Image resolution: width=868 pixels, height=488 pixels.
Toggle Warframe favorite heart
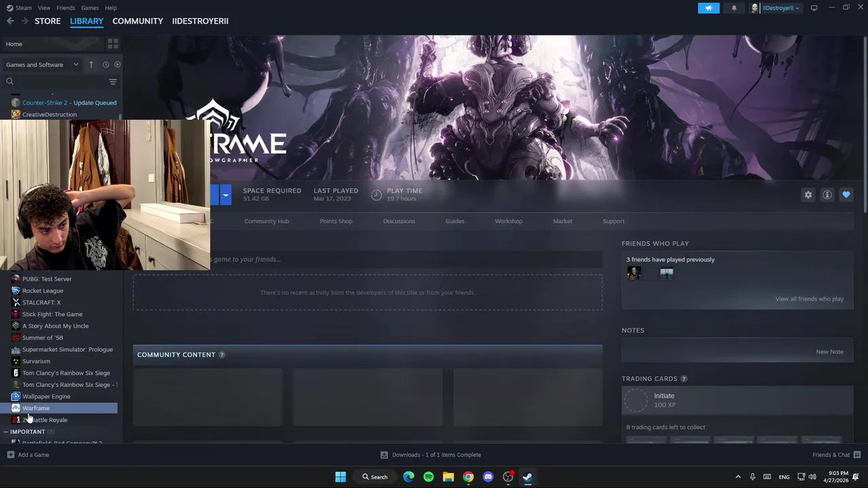pos(846,195)
